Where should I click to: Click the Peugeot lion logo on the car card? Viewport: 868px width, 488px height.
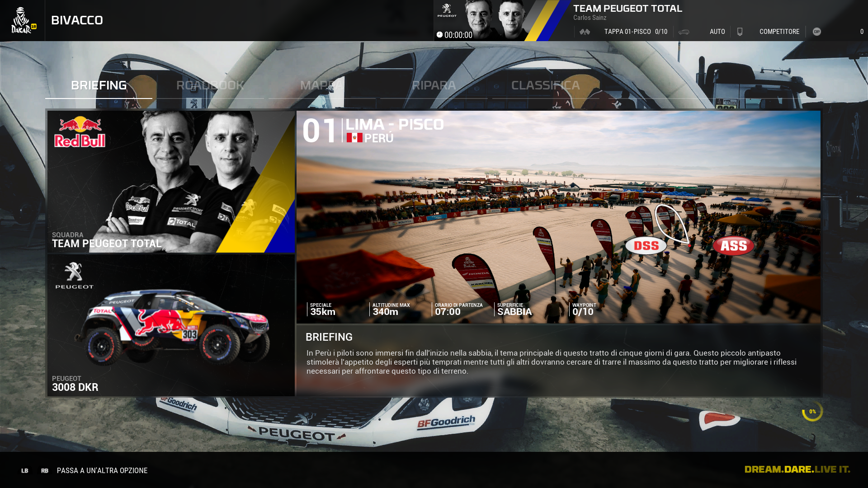click(x=75, y=275)
